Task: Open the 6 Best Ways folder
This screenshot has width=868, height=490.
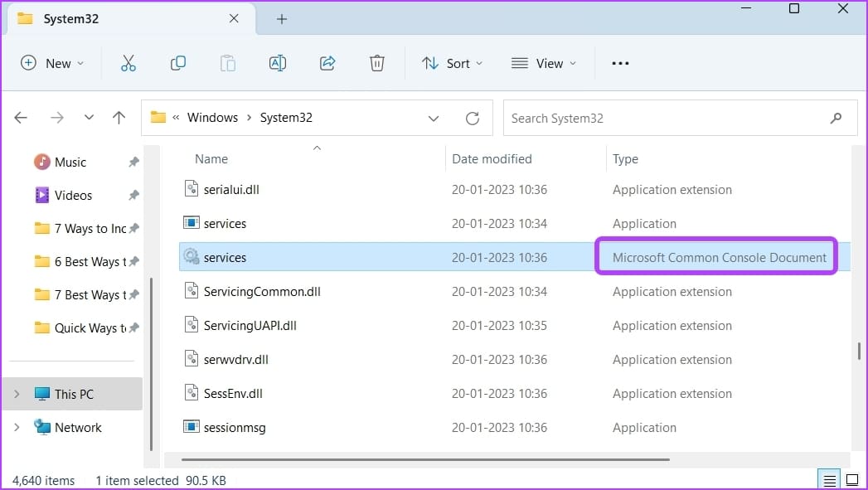Action: point(90,261)
